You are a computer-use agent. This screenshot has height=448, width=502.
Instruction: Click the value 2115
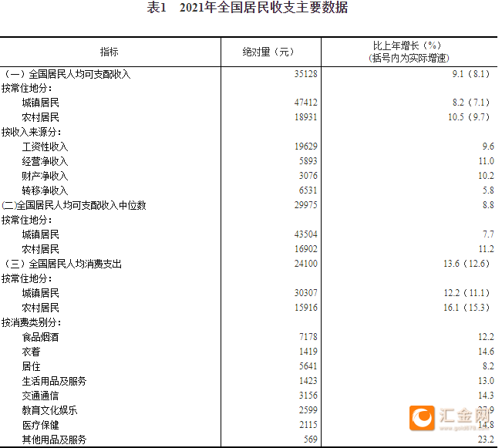point(308,425)
